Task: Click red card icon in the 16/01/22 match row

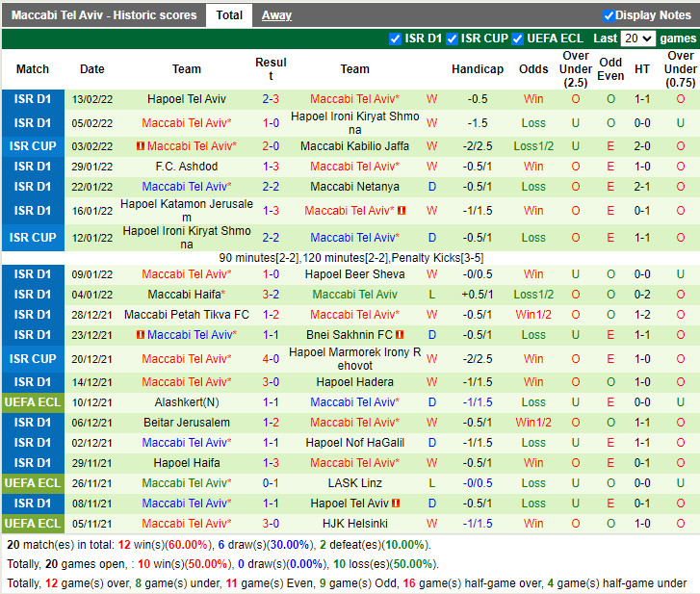Action: (x=402, y=211)
